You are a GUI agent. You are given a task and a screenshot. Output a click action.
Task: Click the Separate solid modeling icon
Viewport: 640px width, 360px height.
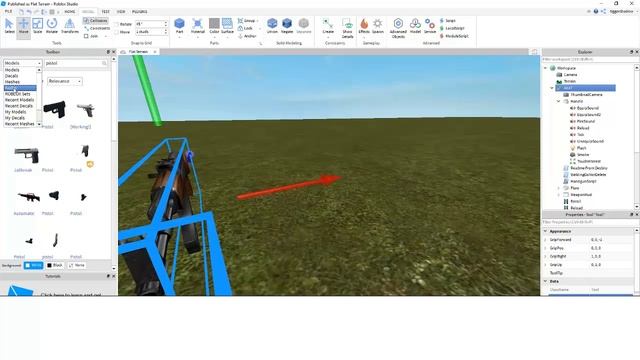pyautogui.click(x=304, y=26)
